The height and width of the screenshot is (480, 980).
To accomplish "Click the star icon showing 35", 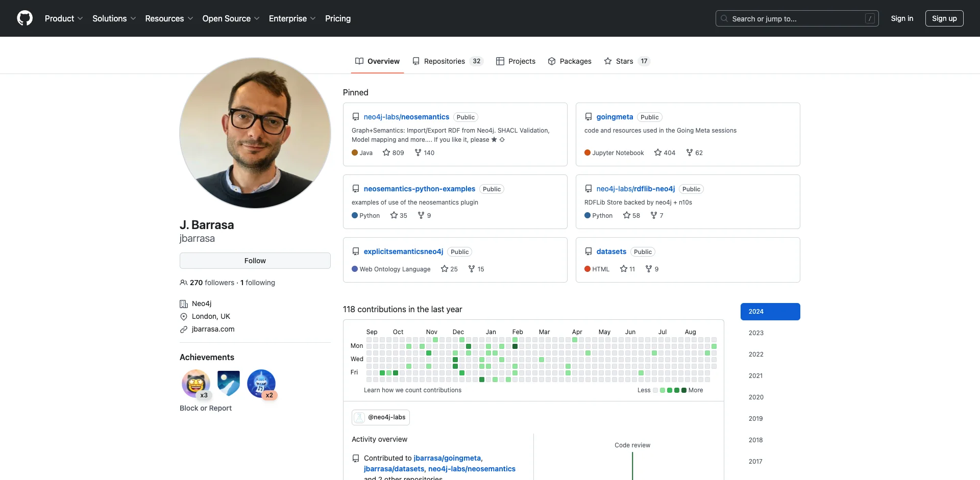I will (x=394, y=215).
